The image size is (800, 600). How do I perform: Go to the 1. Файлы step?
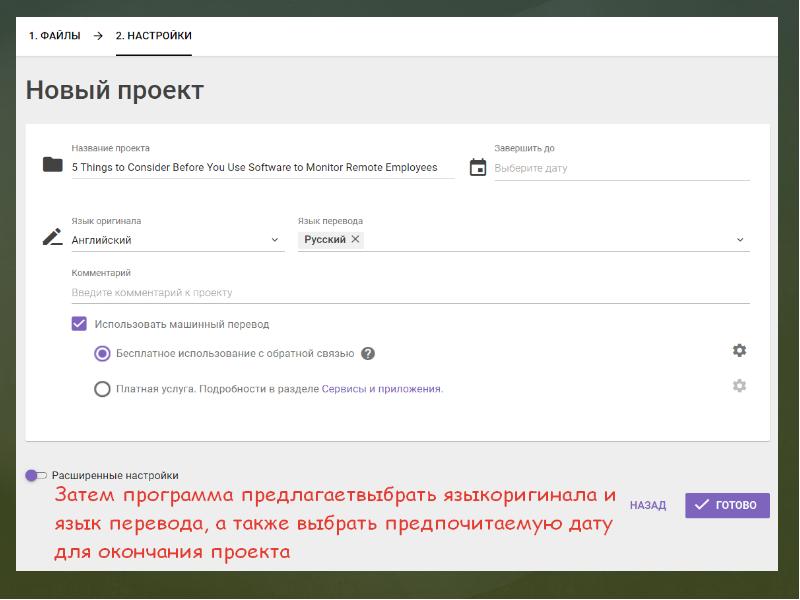tap(54, 36)
